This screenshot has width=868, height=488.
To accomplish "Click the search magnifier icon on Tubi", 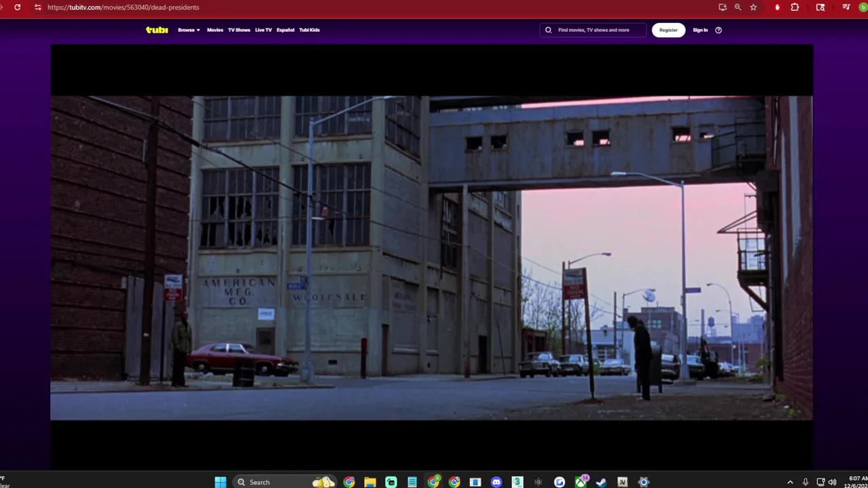I will [549, 30].
